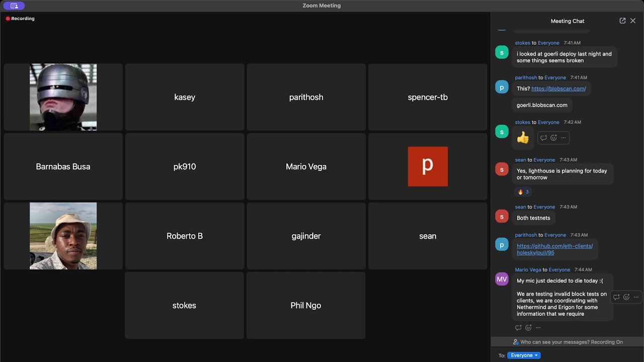Select the stokes participant tile
The width and height of the screenshot is (644, 362).
(x=184, y=305)
